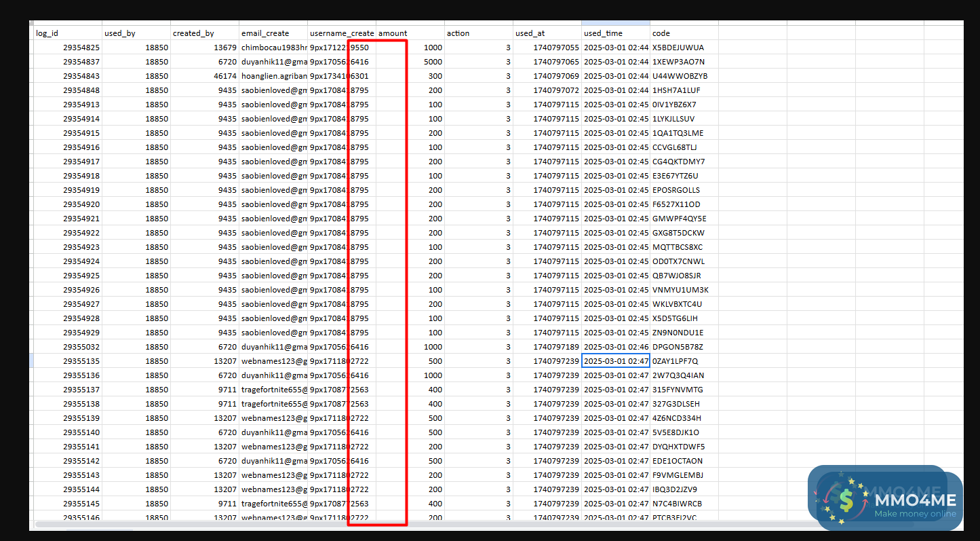Click code cell CCVGL68TLJ
Screen dimensions: 980x541
684,147
